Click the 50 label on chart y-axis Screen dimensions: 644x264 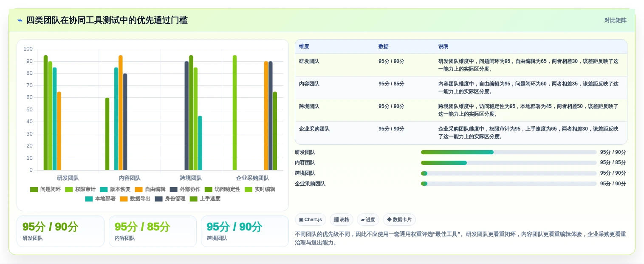29,110
